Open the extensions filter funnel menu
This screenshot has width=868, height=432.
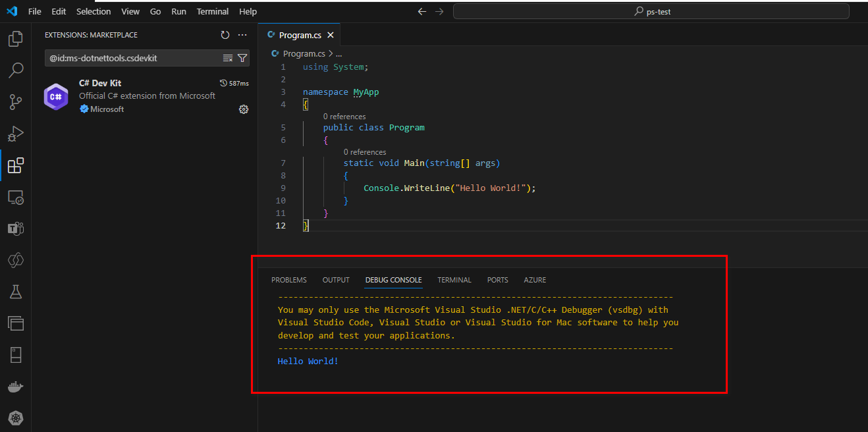(242, 58)
